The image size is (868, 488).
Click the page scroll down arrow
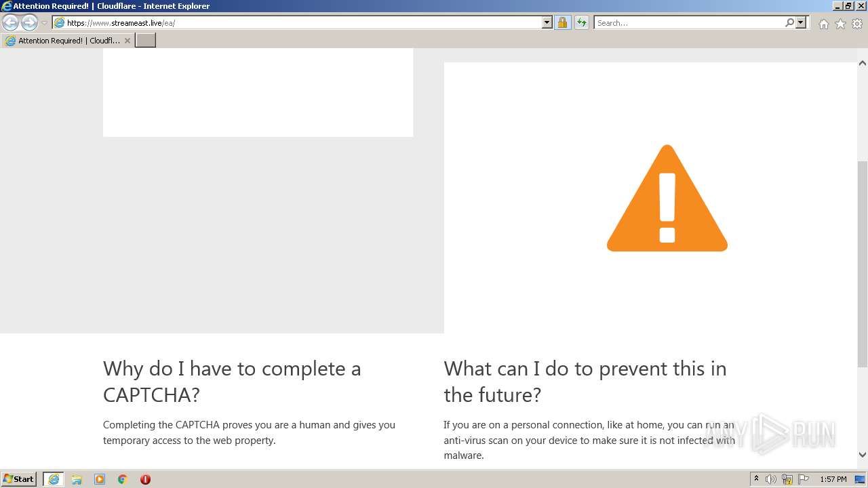tap(863, 455)
